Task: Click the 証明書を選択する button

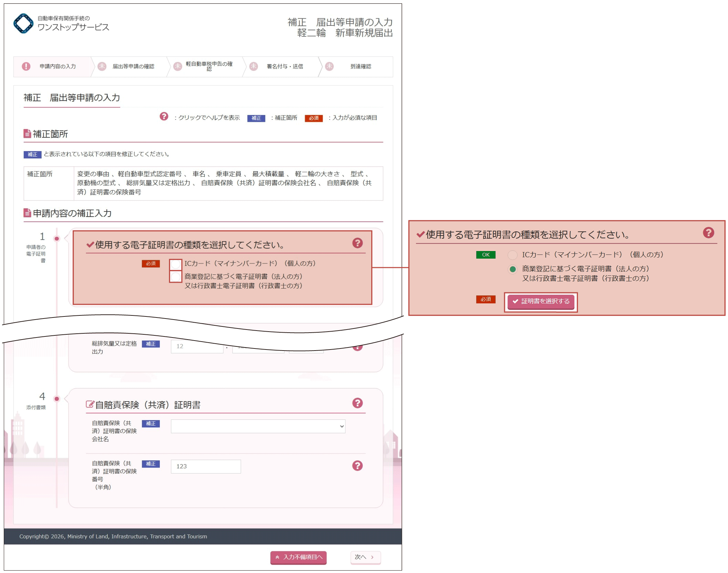Action: (541, 302)
